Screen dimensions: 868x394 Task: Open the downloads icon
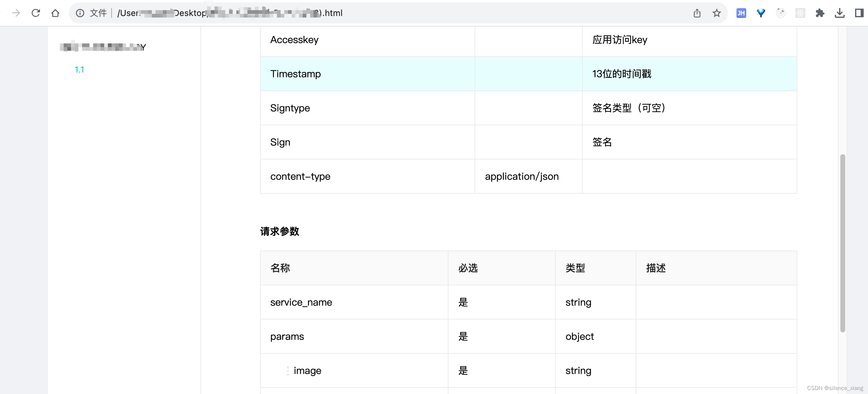[839, 13]
